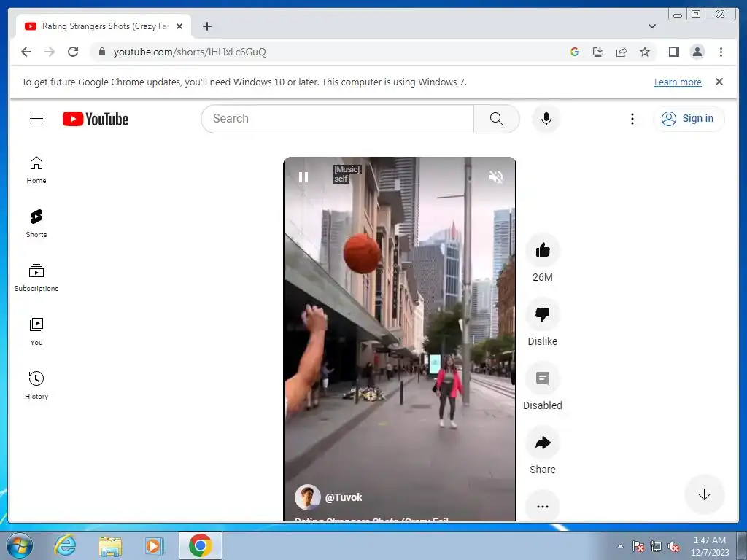Click the address bar URL
This screenshot has width=747, height=560.
[x=190, y=52]
